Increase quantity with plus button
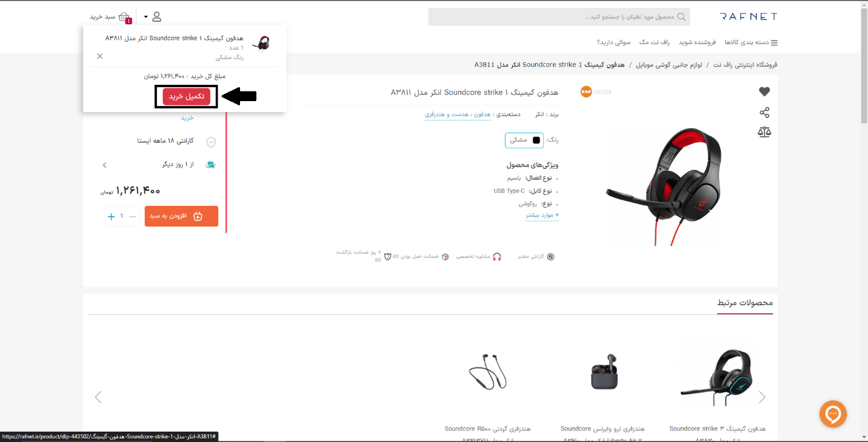 [x=112, y=216]
